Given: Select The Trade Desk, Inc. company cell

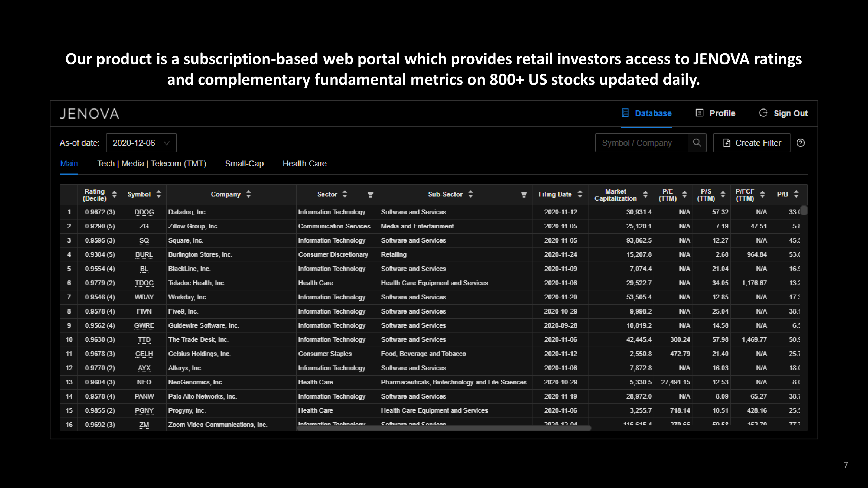Looking at the screenshot, I should pos(231,339).
